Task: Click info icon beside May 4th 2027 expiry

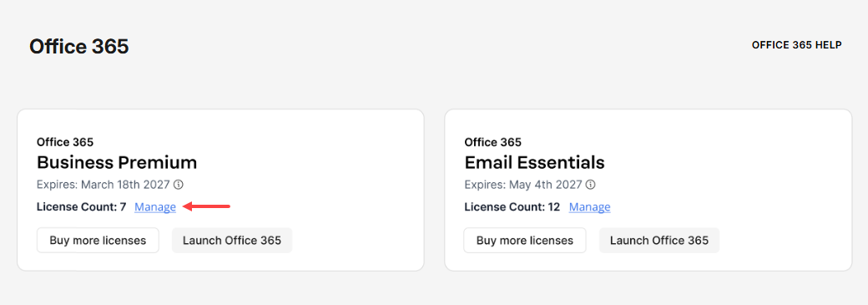Action: 591,184
